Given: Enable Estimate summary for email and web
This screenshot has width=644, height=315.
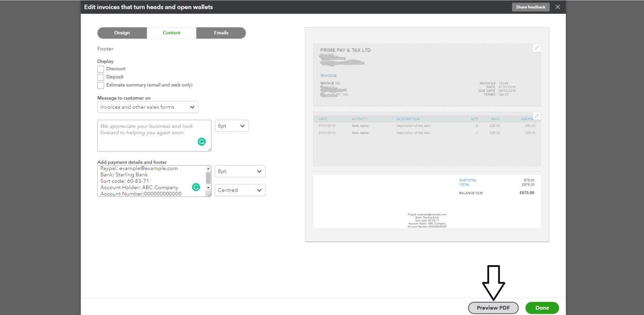Looking at the screenshot, I should [101, 85].
